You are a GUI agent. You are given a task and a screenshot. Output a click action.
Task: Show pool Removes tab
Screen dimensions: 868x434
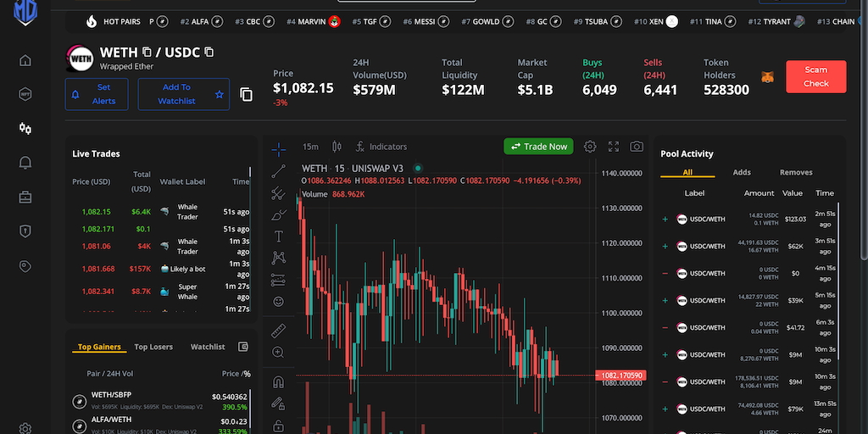(x=796, y=172)
